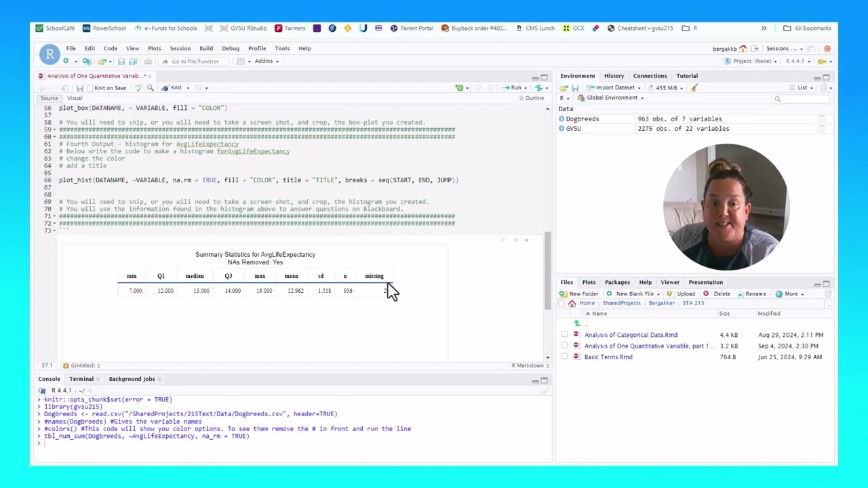Click the create project icon
This screenshot has width=868, height=488.
(x=87, y=61)
